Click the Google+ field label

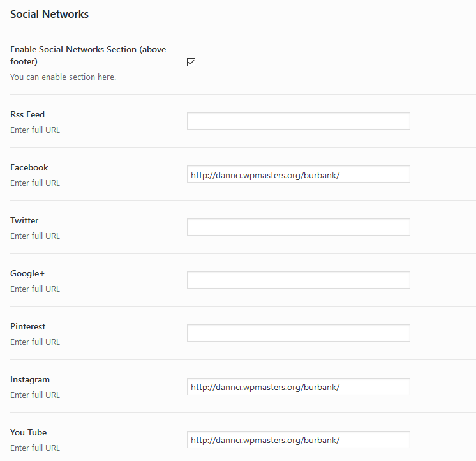[27, 274]
